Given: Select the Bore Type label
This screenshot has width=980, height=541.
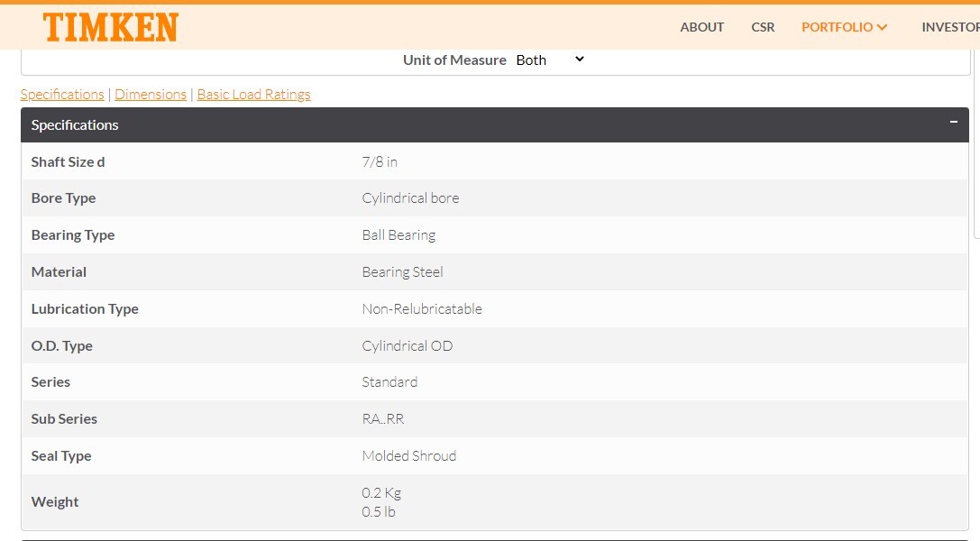Looking at the screenshot, I should pyautogui.click(x=63, y=198).
